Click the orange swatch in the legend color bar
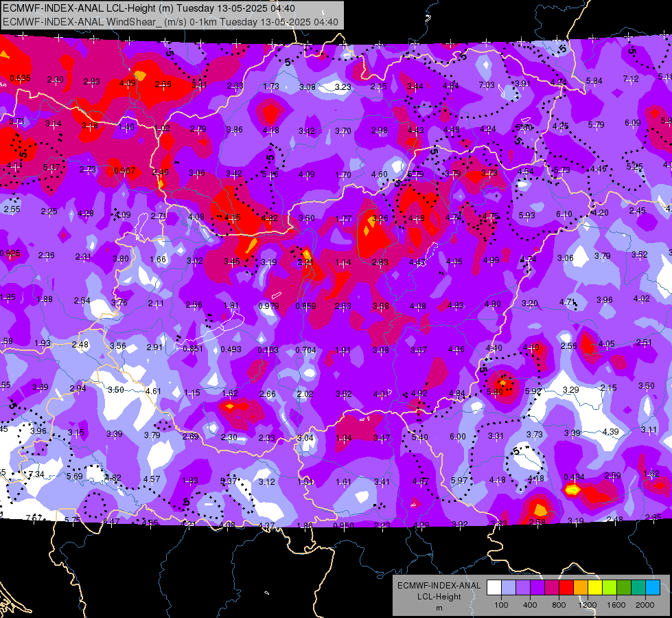The width and height of the screenshot is (672, 618). pyautogui.click(x=581, y=587)
